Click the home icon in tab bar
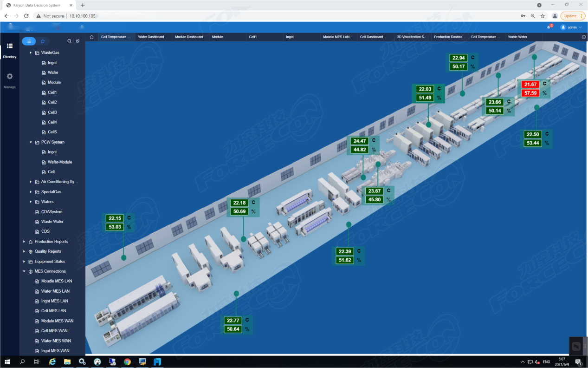Image resolution: width=588 pixels, height=368 pixels. tap(91, 37)
